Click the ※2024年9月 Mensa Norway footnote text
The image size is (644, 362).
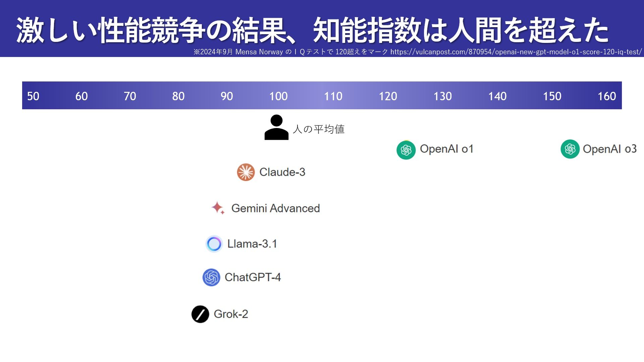(x=290, y=52)
